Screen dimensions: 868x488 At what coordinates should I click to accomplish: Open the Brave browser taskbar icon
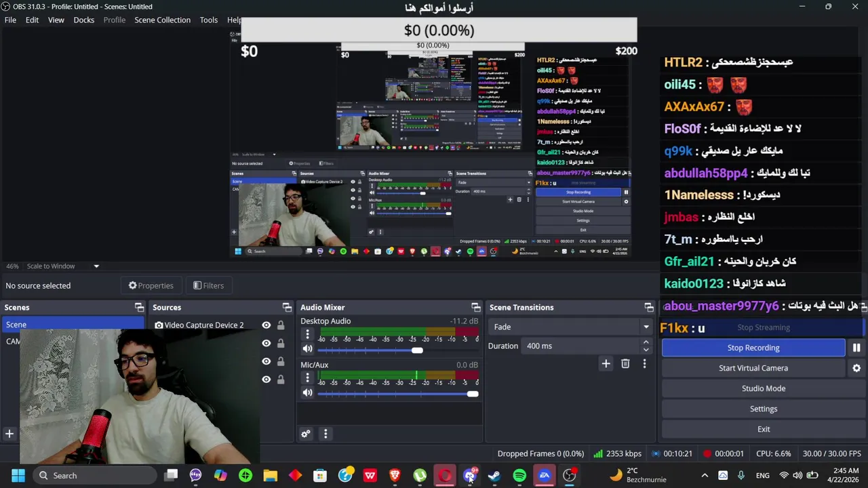(x=395, y=475)
